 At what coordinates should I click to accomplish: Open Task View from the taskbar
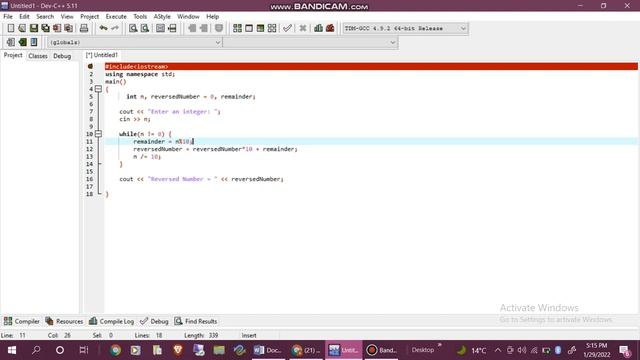coord(84,350)
